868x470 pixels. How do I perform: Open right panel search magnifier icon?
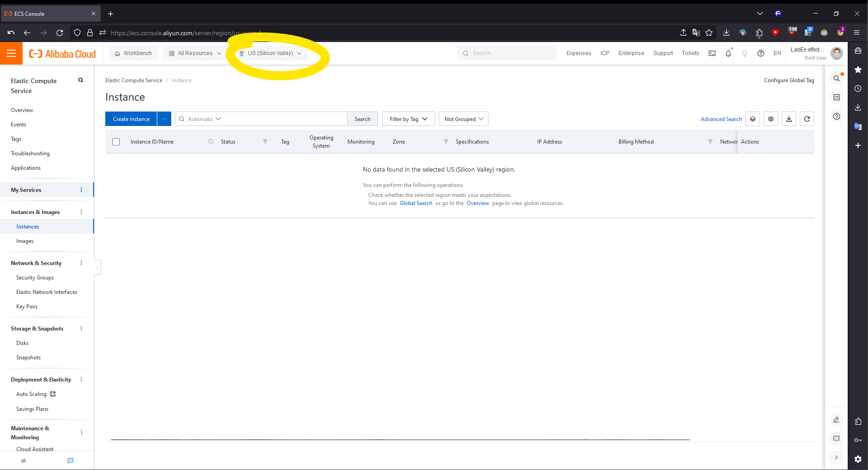click(x=836, y=79)
